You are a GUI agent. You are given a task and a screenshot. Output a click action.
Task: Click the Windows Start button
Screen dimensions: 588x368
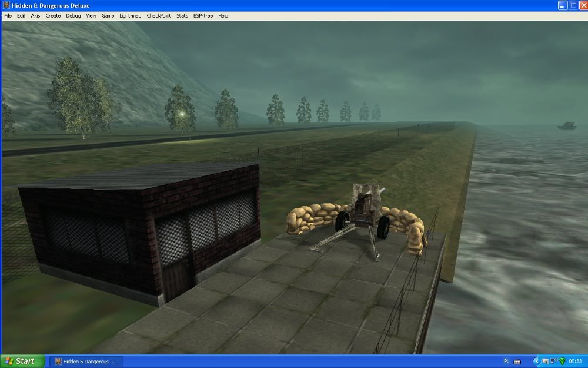coord(22,362)
